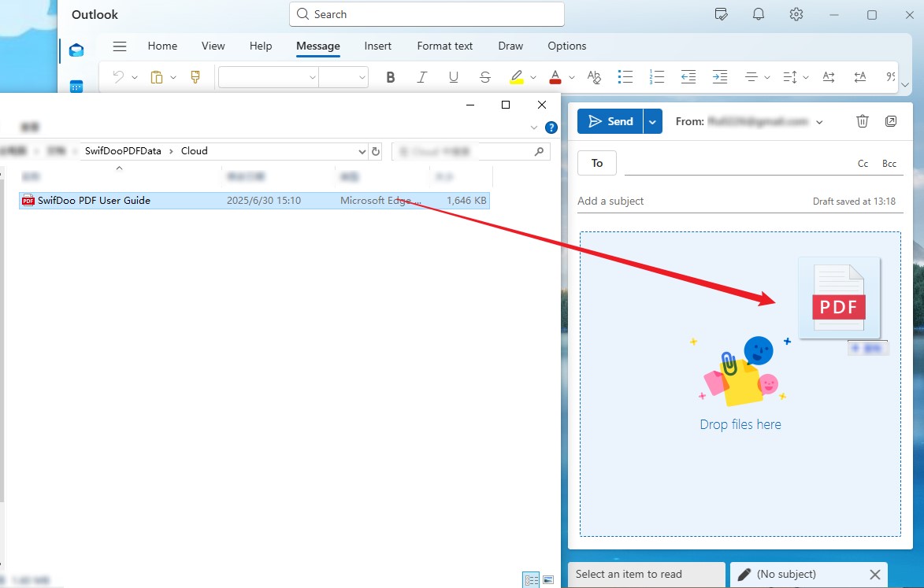The width and height of the screenshot is (924, 588).
Task: Toggle Strikethrough formatting
Action: pos(485,77)
